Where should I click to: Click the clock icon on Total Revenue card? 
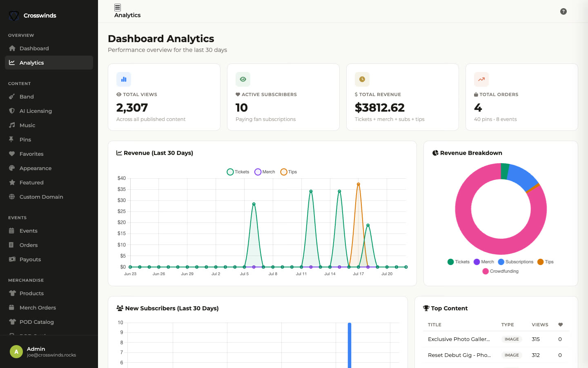pyautogui.click(x=362, y=79)
